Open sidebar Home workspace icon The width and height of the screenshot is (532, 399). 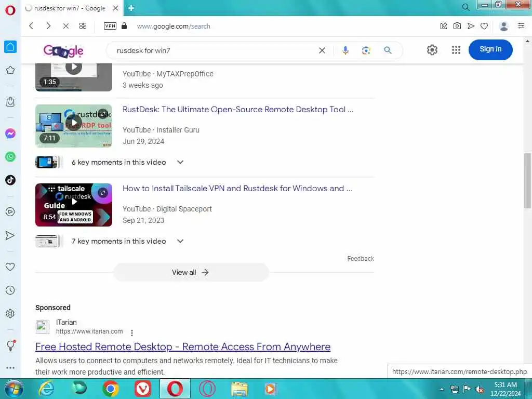click(10, 47)
